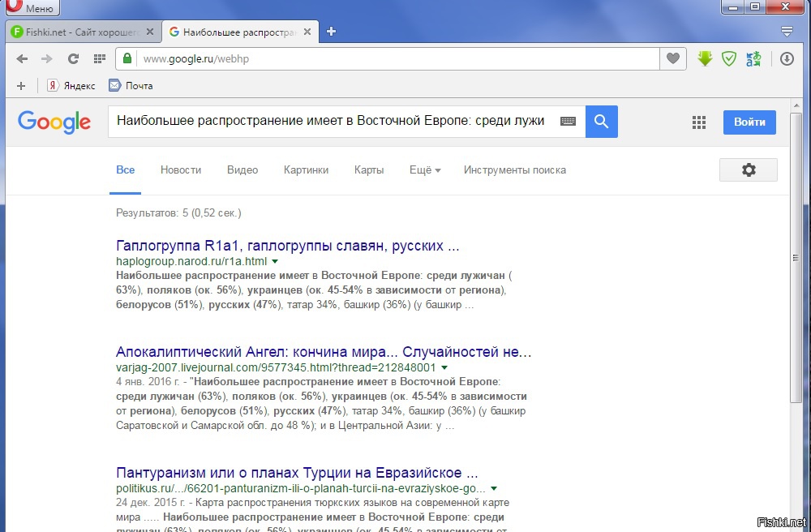Click the Войти sign-in button
811x532 pixels.
[x=749, y=122]
